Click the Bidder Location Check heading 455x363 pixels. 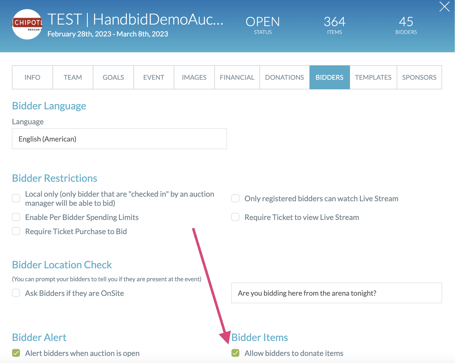click(62, 265)
